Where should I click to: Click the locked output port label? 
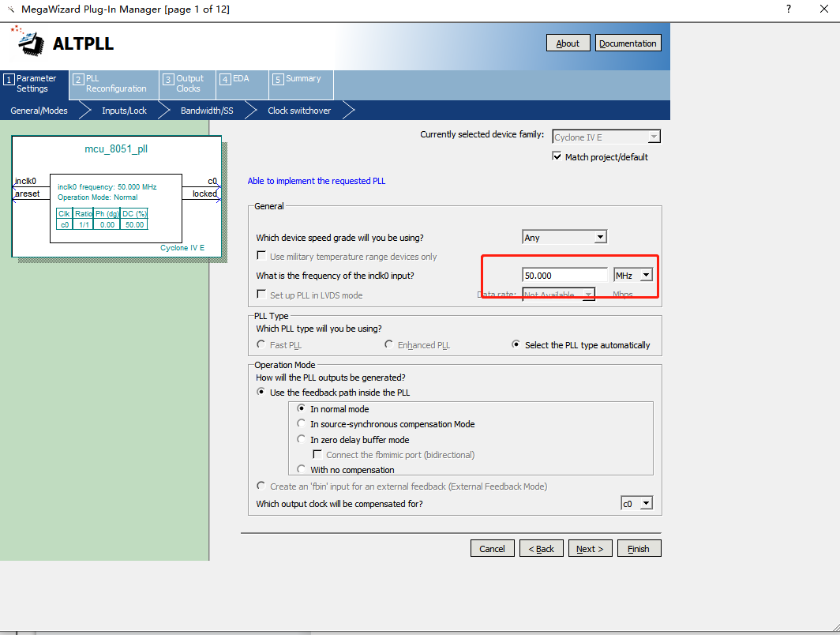click(204, 194)
